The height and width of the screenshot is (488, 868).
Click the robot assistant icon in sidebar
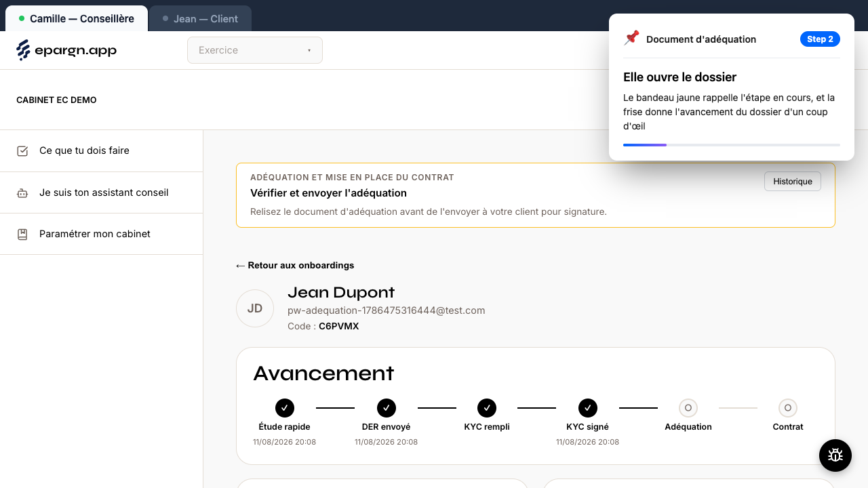[x=22, y=193]
